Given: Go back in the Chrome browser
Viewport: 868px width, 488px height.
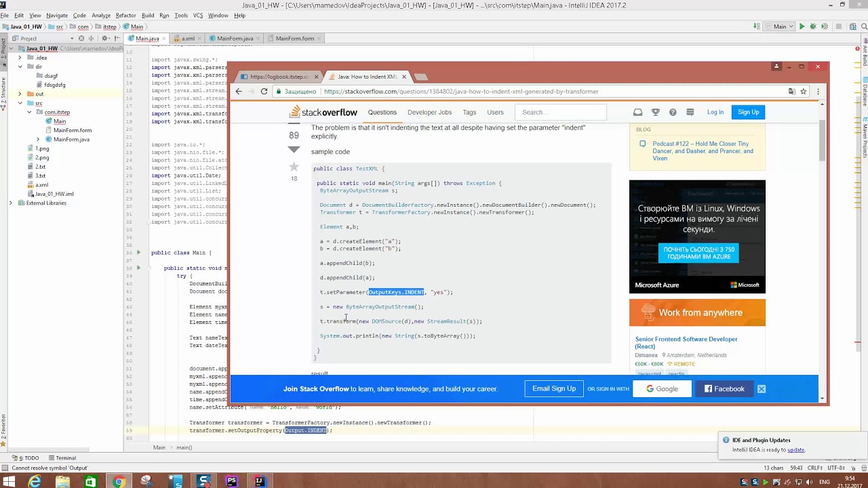Looking at the screenshot, I should point(238,91).
